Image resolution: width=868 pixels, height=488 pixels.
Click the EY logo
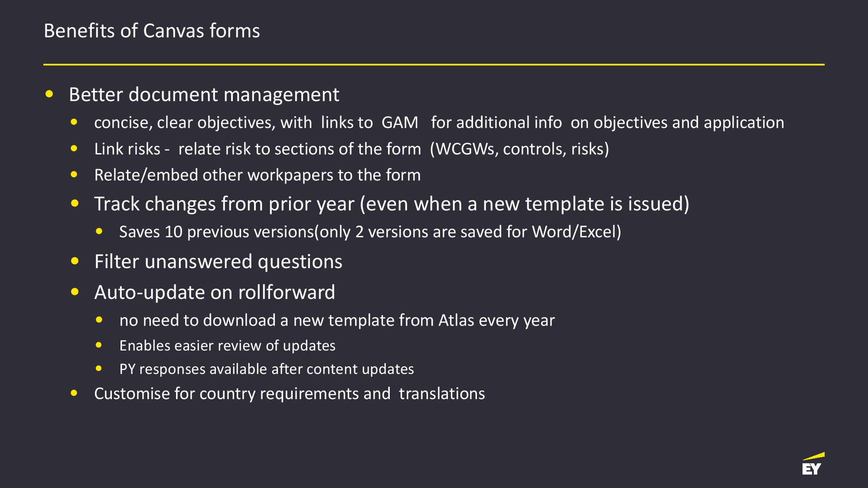pos(813,463)
